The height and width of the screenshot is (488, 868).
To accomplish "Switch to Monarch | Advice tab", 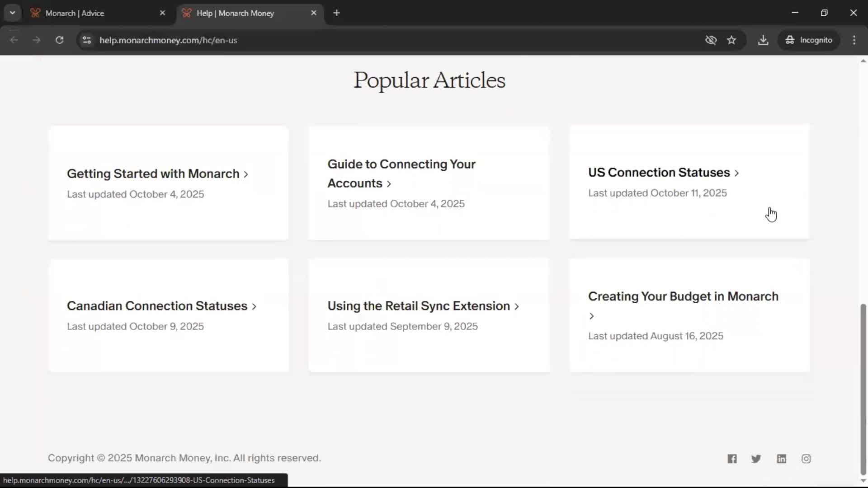I will [x=90, y=13].
